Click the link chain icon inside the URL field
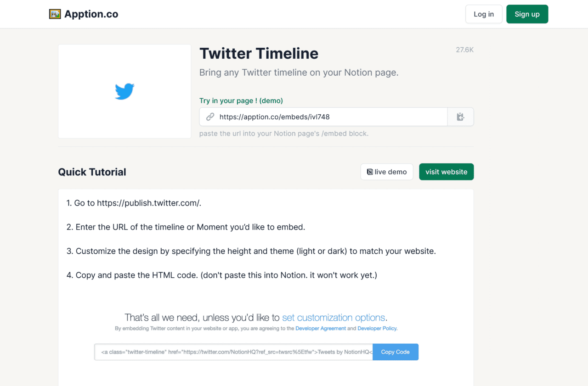This screenshot has width=588, height=386. point(210,117)
